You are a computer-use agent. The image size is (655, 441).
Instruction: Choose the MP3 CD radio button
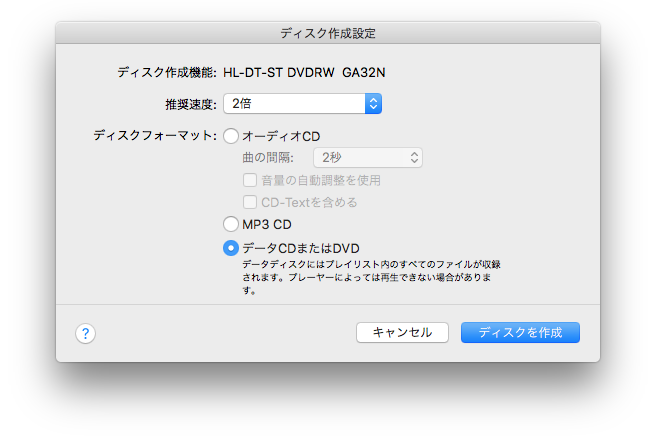pos(231,224)
